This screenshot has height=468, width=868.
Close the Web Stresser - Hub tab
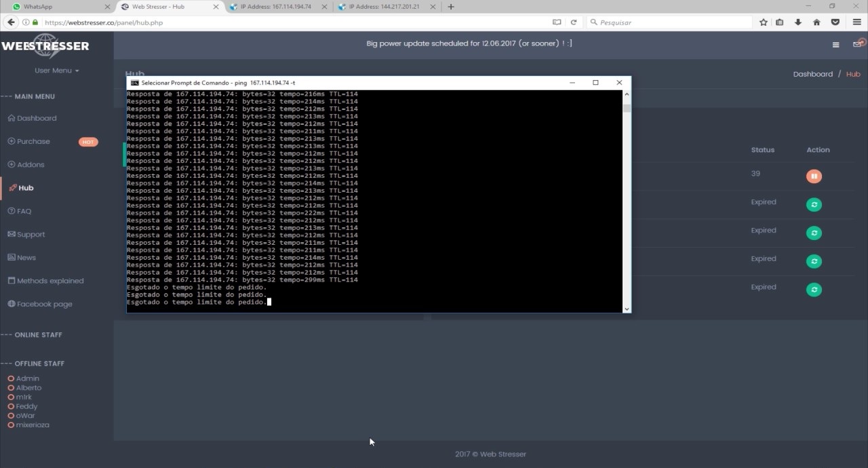(x=216, y=7)
